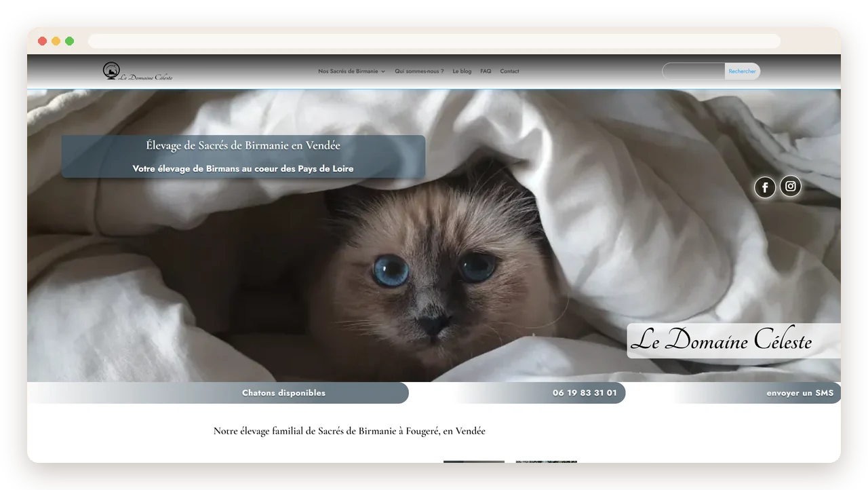Click the browser address bar
Image resolution: width=868 pixels, height=490 pixels.
point(434,41)
